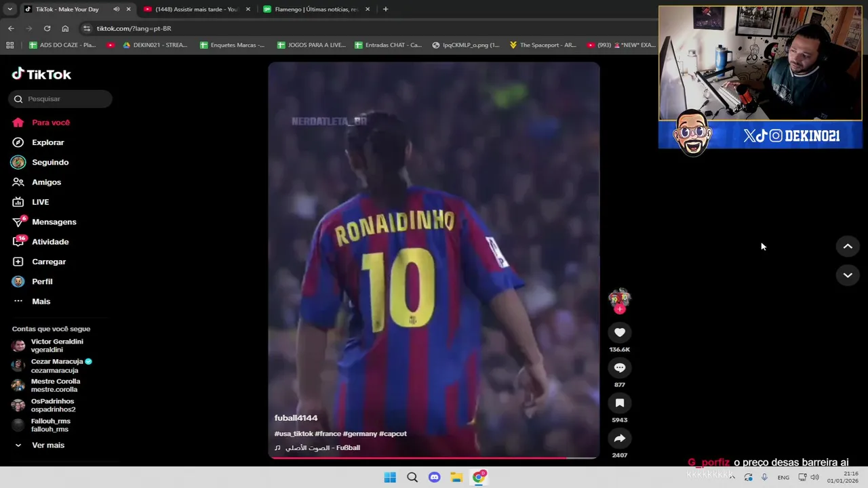
Task: Open the volume icon in system tray
Action: (x=814, y=477)
